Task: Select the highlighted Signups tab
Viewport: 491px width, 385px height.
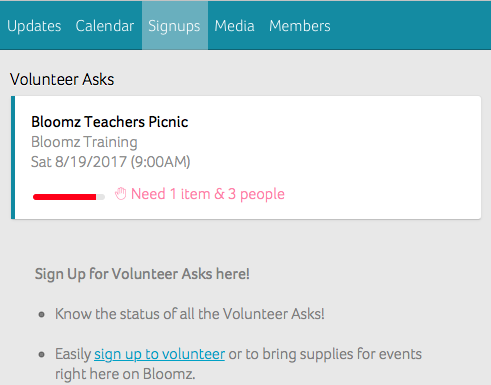Action: click(x=175, y=26)
